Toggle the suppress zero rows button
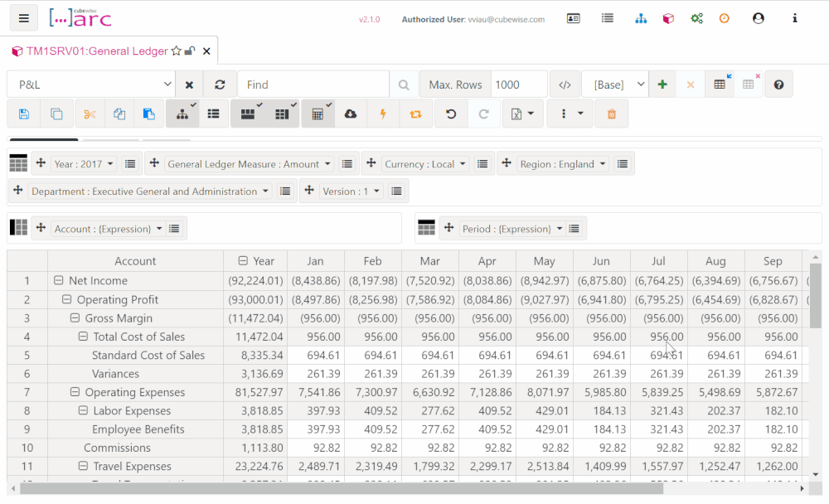829x504 pixels. tap(247, 114)
